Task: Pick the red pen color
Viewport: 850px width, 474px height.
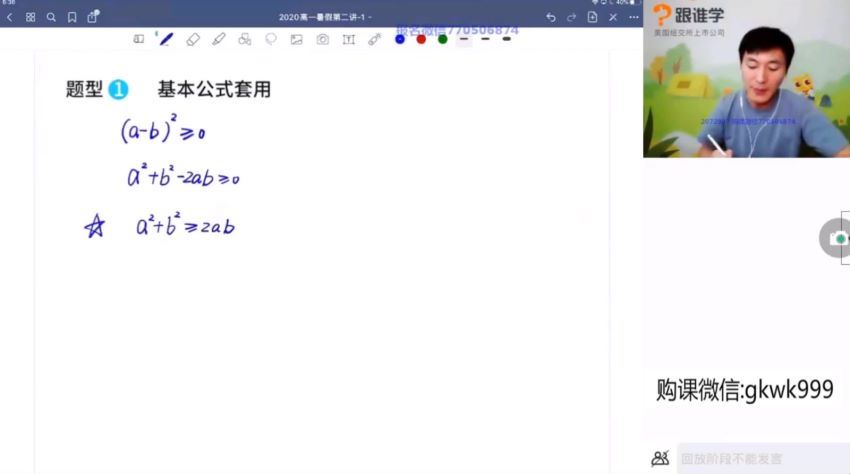Action: click(421, 40)
